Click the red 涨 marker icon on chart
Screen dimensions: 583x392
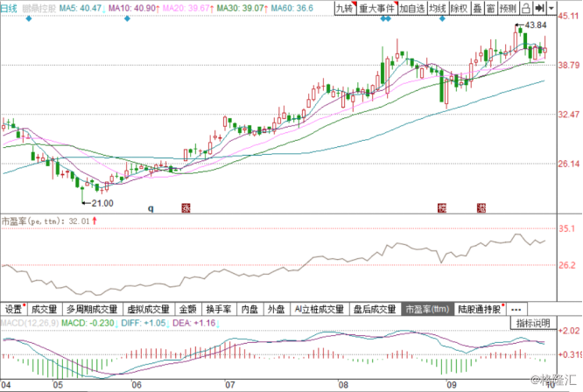pyautogui.click(x=186, y=207)
